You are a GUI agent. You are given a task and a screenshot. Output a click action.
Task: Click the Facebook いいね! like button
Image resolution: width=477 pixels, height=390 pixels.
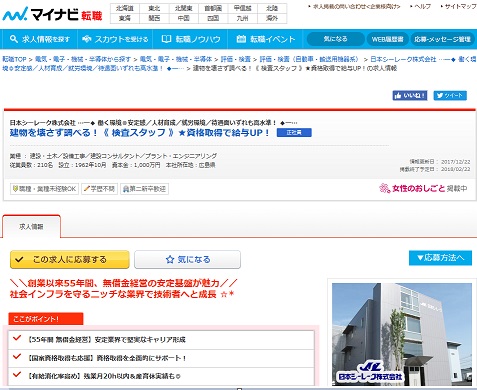[x=410, y=96]
